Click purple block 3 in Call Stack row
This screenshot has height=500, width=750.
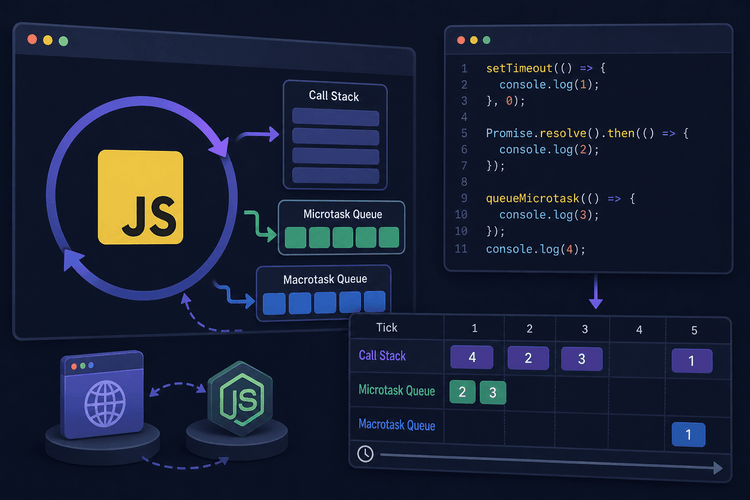582,359
